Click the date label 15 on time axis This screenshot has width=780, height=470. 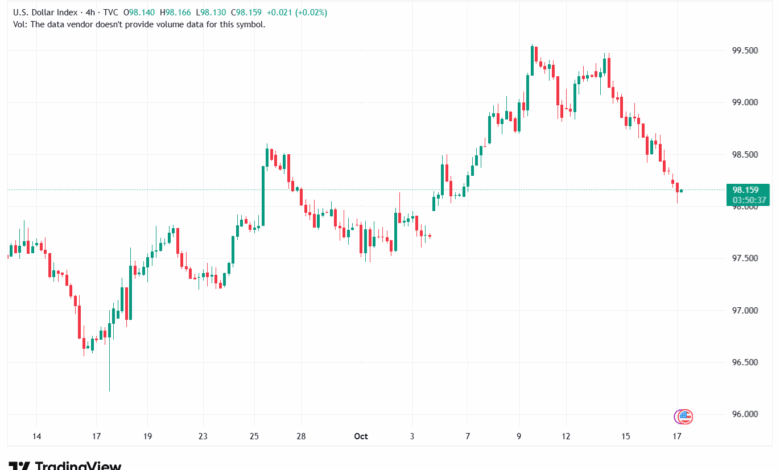point(625,436)
